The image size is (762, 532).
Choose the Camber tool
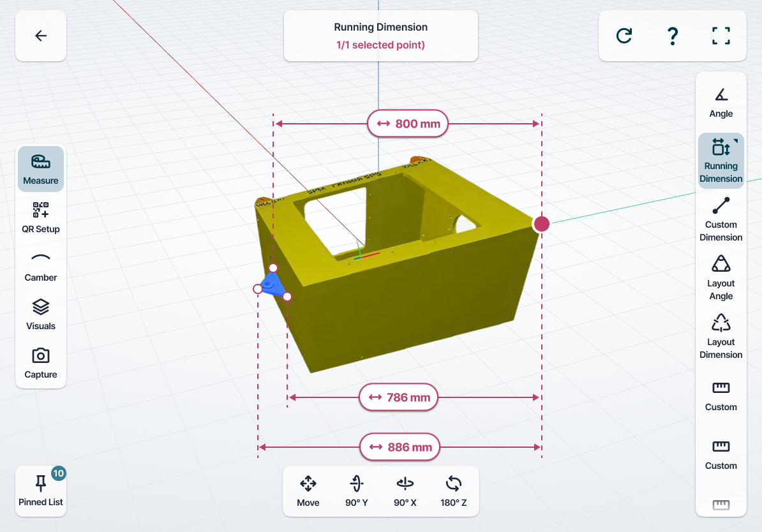[x=41, y=266]
